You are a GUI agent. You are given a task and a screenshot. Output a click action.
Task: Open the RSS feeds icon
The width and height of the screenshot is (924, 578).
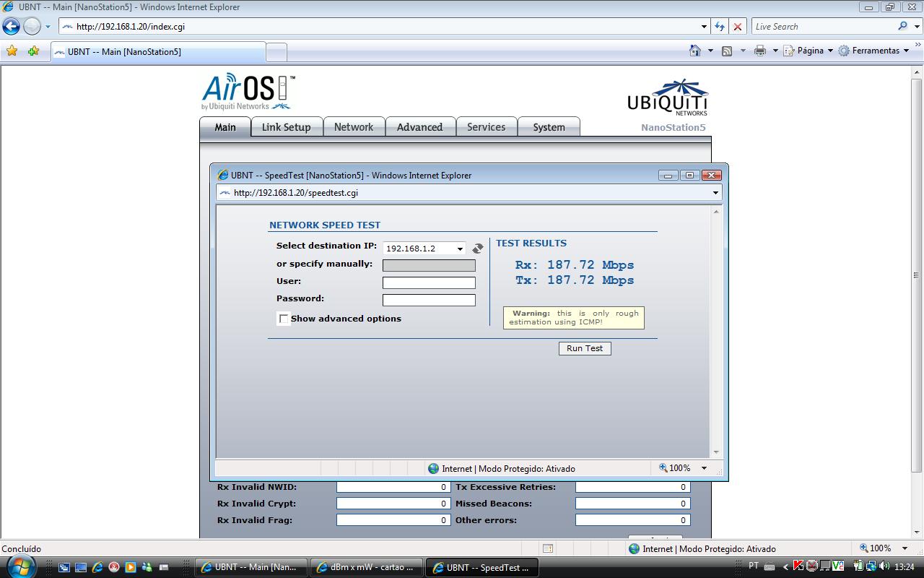click(x=727, y=51)
